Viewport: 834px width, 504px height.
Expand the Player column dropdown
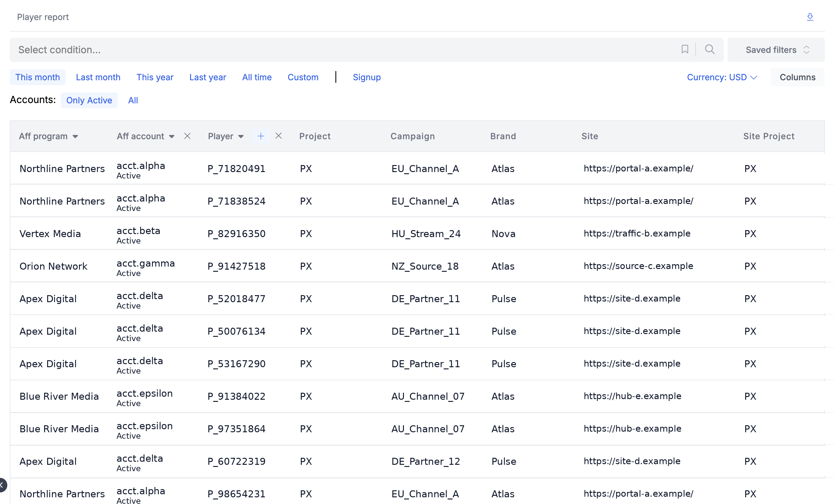pyautogui.click(x=241, y=136)
